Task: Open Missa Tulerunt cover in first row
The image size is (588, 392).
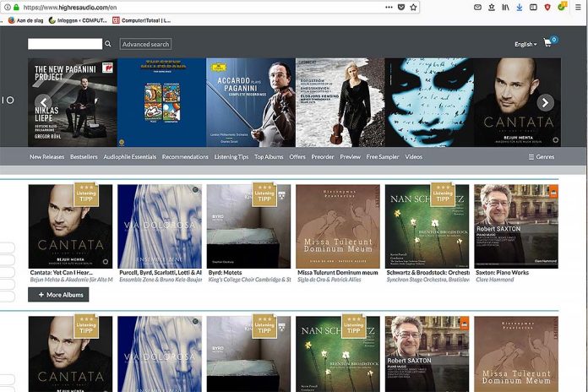Action: [338, 226]
